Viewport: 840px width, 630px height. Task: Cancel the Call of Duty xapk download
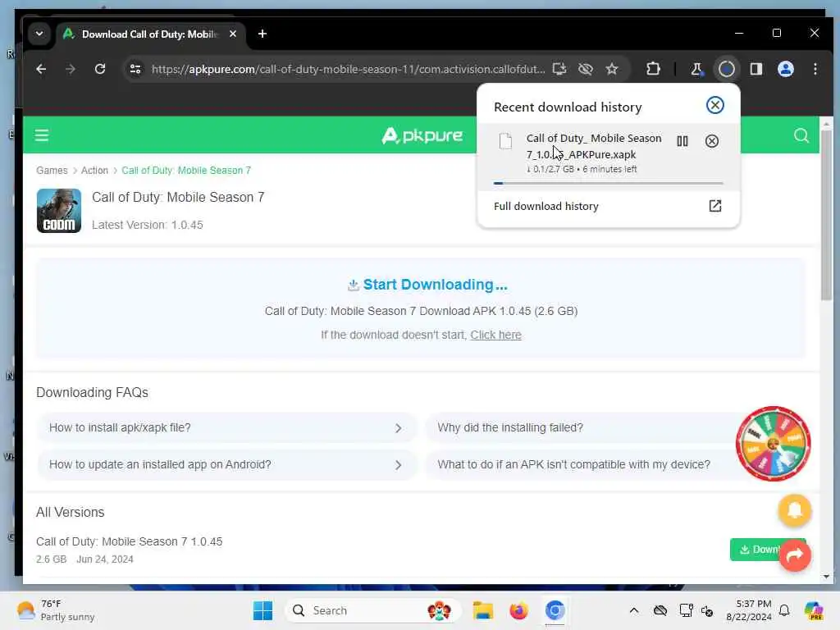pyautogui.click(x=711, y=141)
